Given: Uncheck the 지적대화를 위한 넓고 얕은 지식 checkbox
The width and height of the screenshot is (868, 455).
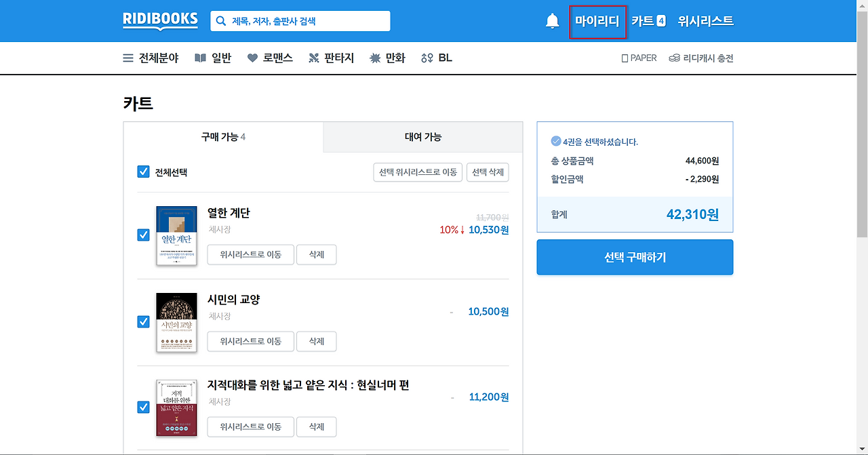Looking at the screenshot, I should (143, 407).
